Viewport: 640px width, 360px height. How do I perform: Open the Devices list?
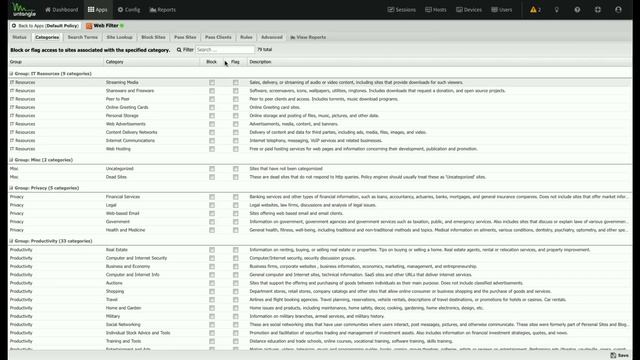pyautogui.click(x=469, y=10)
